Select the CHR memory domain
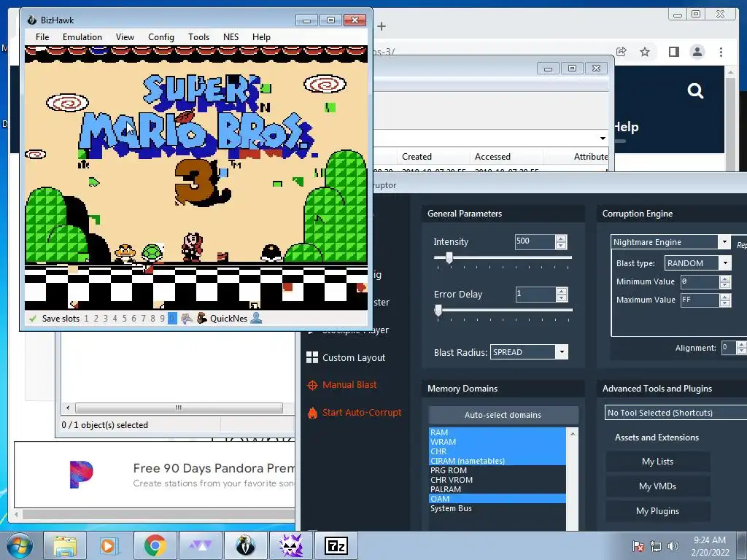Image resolution: width=747 pixels, height=560 pixels. (498, 451)
